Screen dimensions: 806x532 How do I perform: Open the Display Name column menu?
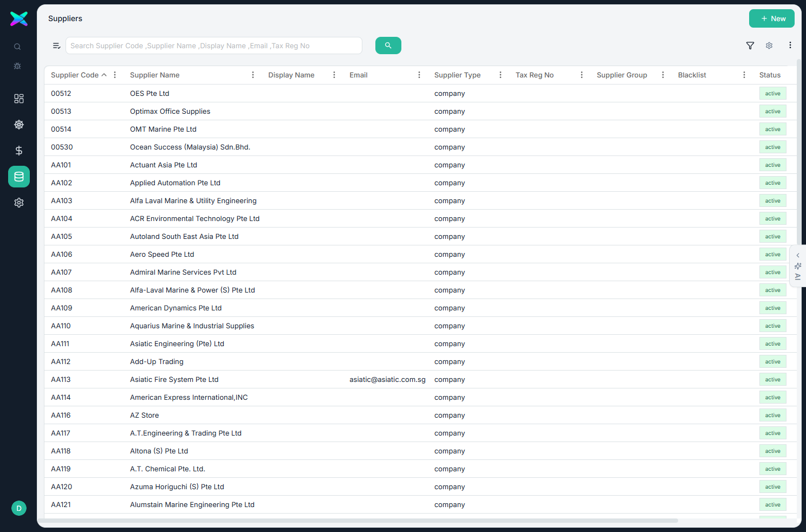click(334, 75)
